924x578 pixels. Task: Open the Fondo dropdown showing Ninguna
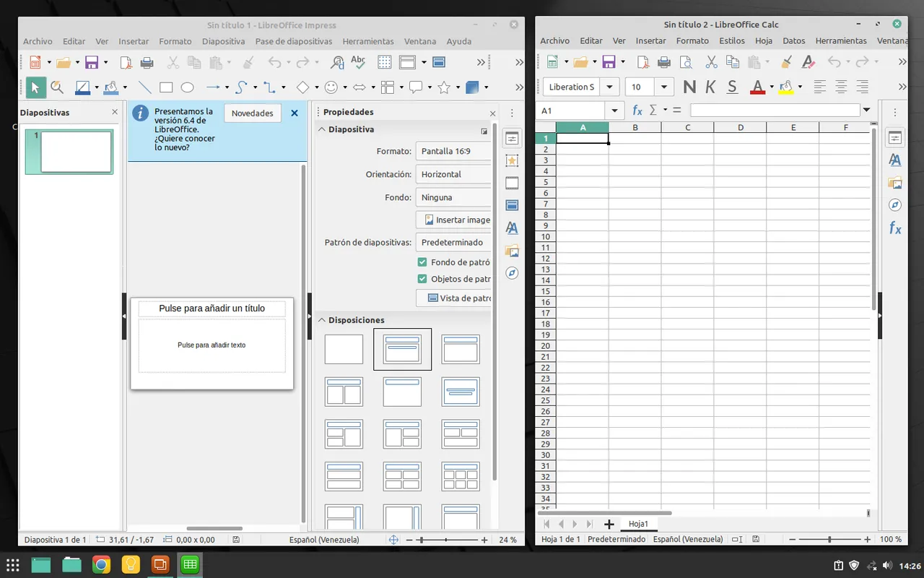453,197
